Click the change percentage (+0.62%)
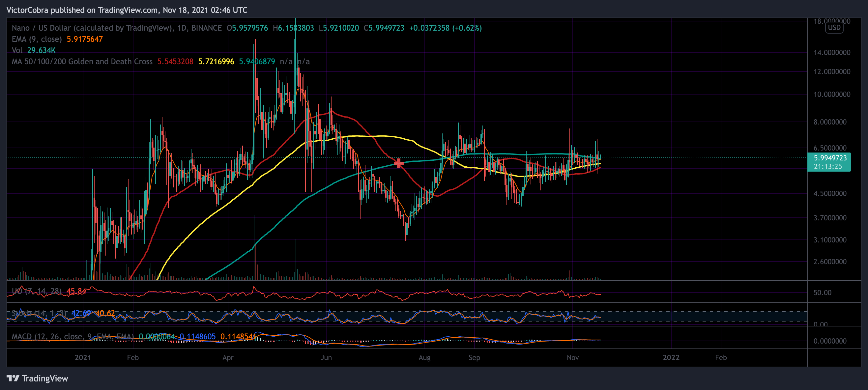Screen dimensions: 868x390 (467, 28)
